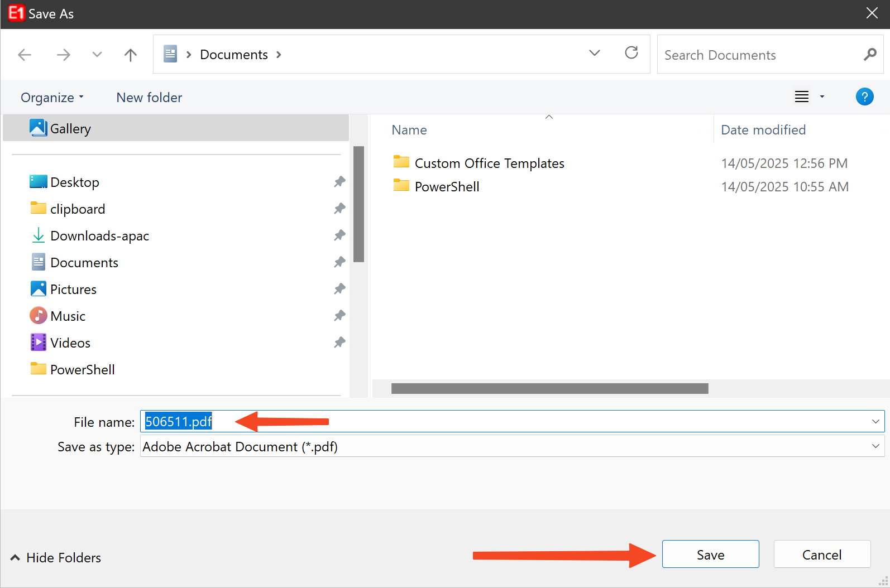Unpin Desktop using its pin icon
Image resolution: width=890 pixels, height=588 pixels.
pyautogui.click(x=339, y=182)
